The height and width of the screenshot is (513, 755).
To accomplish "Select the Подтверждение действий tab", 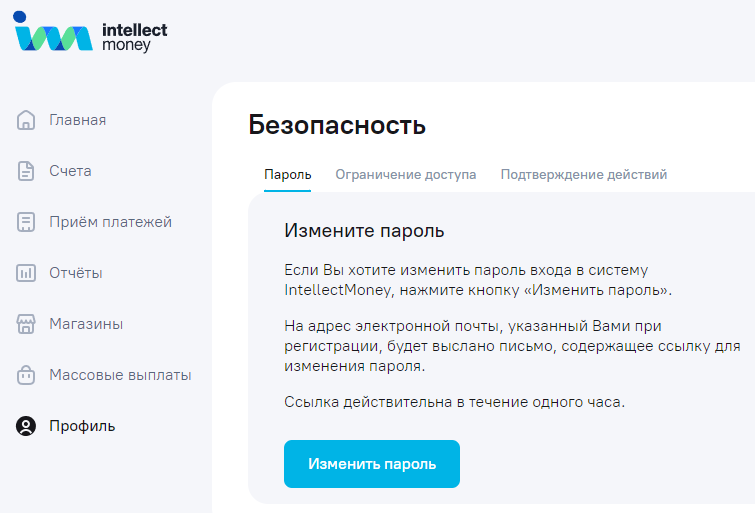I will 583,175.
